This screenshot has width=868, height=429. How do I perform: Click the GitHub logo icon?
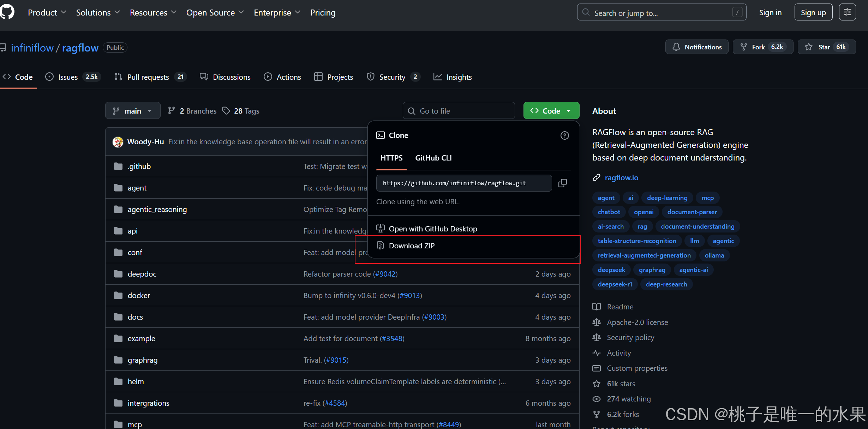[7, 12]
